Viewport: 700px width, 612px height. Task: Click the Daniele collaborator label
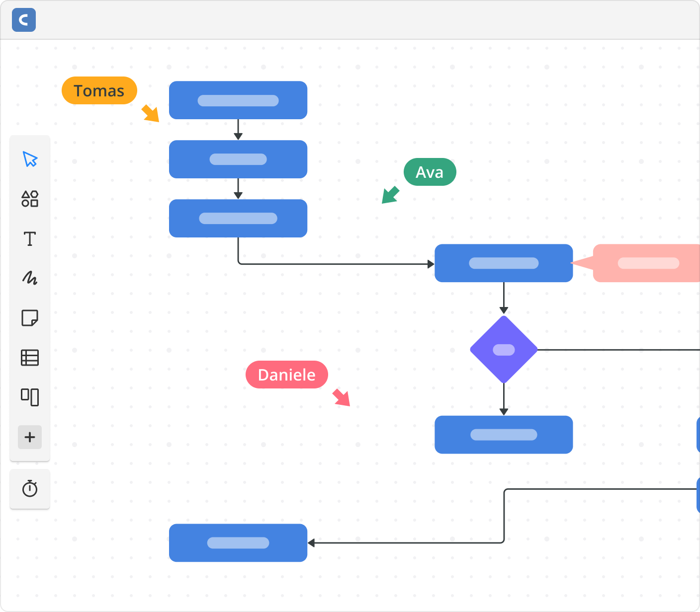click(286, 375)
